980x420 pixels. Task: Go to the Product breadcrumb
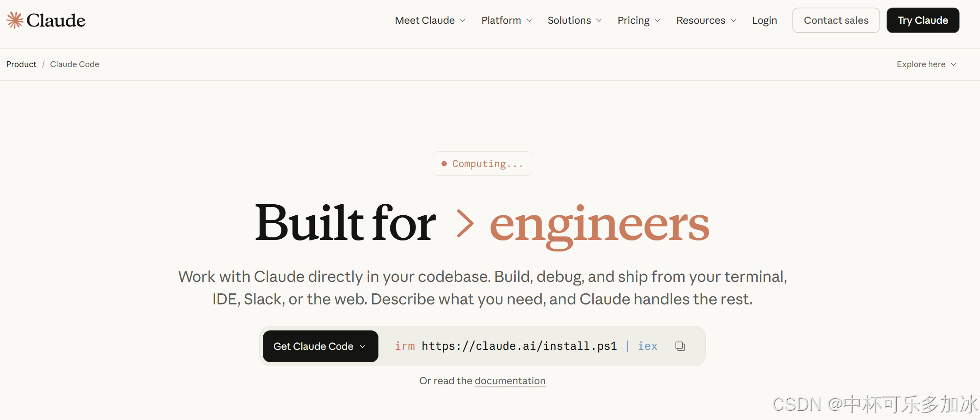(x=21, y=64)
